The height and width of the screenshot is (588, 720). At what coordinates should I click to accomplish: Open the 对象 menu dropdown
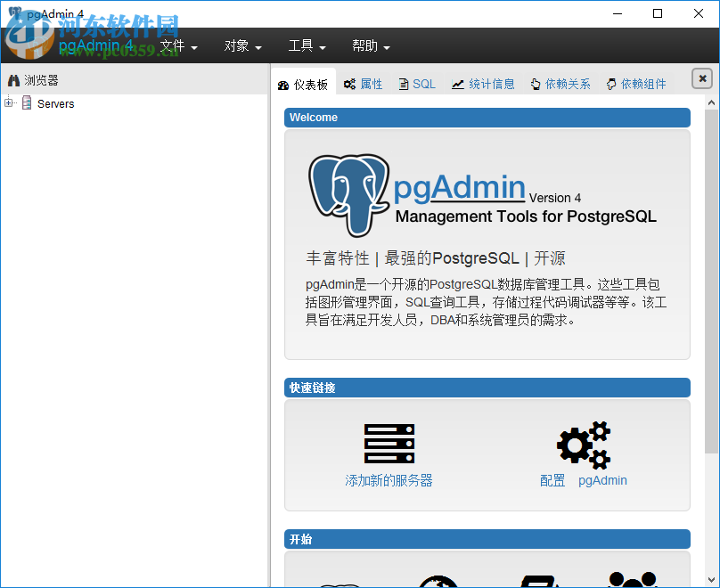coord(242,45)
